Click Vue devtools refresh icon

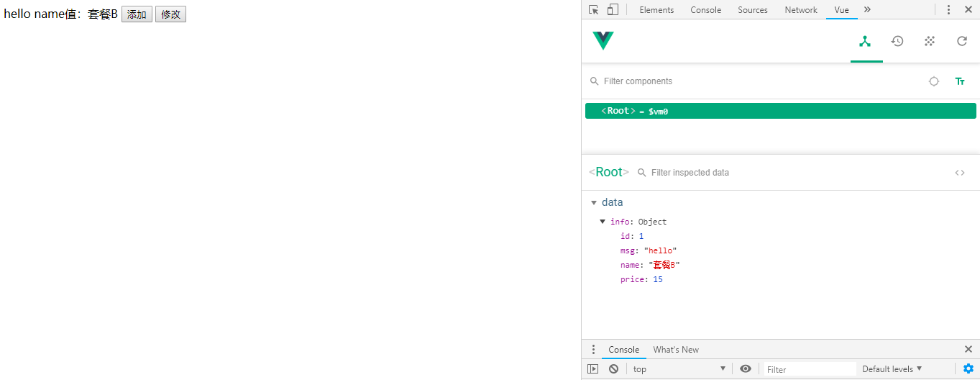coord(962,41)
